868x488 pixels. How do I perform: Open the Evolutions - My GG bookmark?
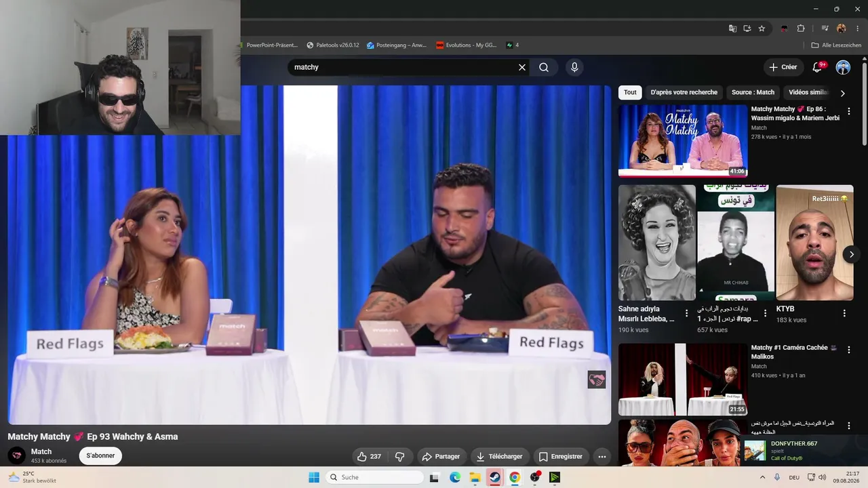pos(467,45)
